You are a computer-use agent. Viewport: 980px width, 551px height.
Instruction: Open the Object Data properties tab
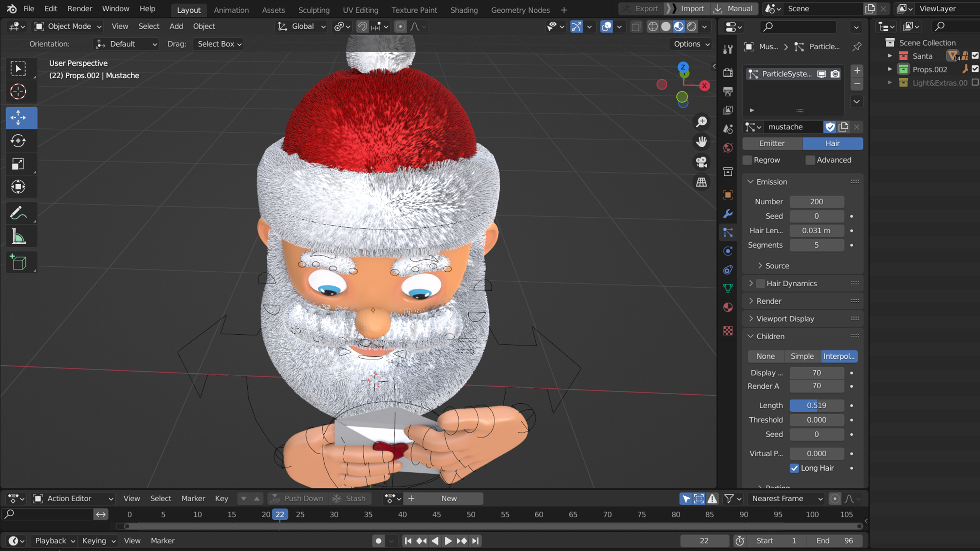pos(728,289)
